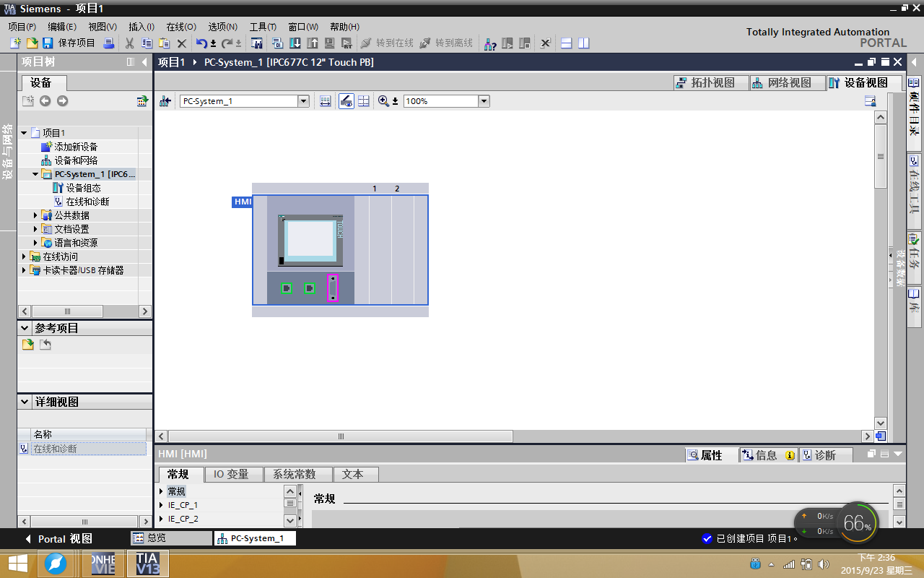Image resolution: width=924 pixels, height=578 pixels.
Task: Click TIA V13 icon in Windows taskbar
Action: pos(148,564)
